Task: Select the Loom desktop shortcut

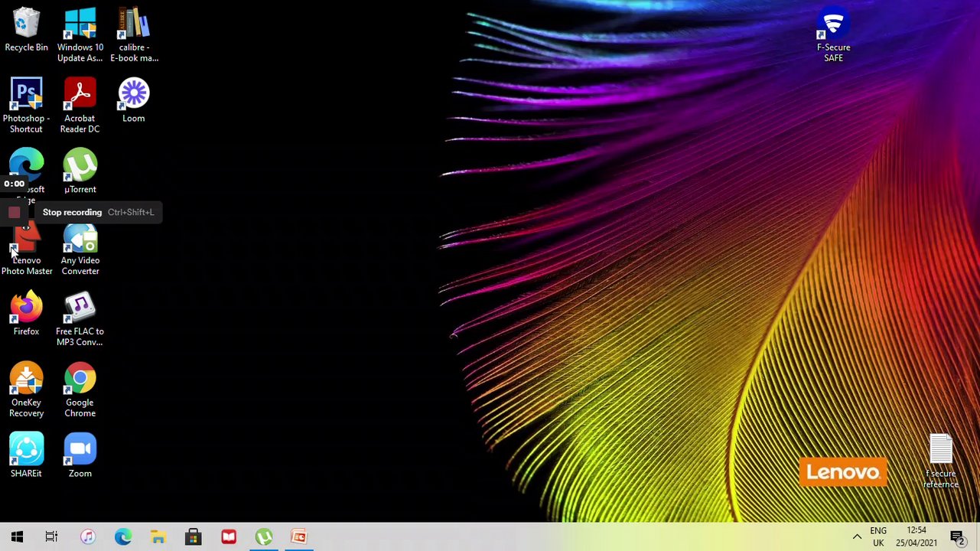Action: (133, 100)
